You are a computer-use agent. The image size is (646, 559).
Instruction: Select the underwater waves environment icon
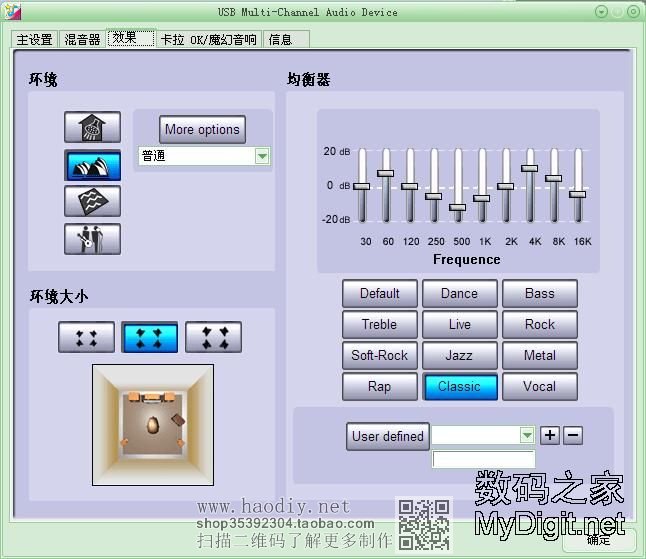92,201
